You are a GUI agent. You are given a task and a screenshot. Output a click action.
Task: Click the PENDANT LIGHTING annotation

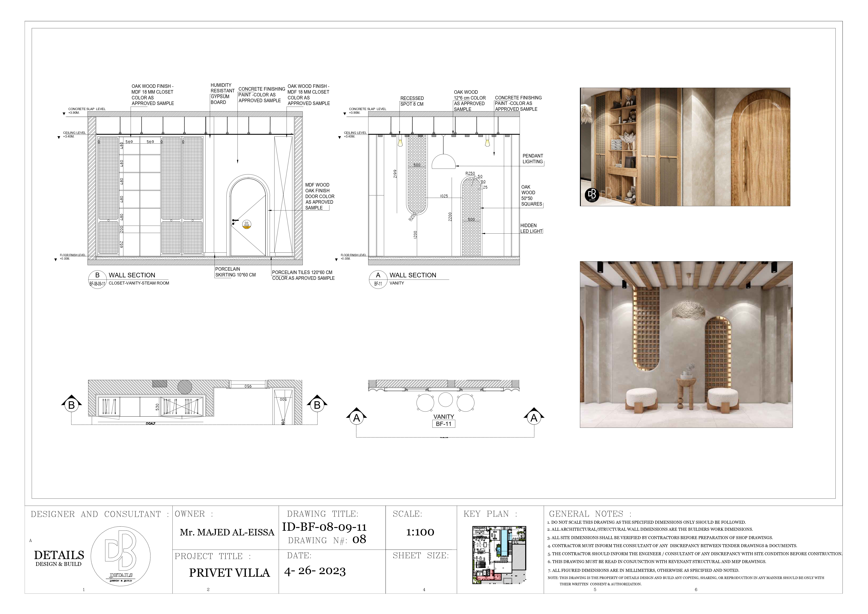[533, 159]
